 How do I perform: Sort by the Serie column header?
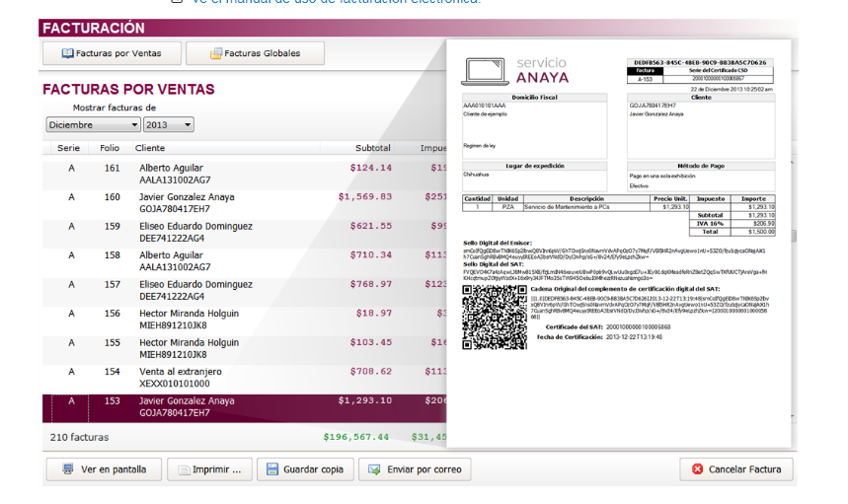click(69, 148)
